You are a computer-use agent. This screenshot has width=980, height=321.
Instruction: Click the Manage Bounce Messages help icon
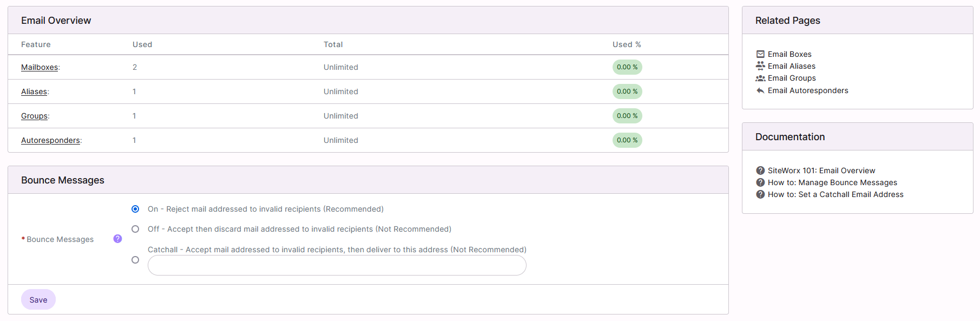pos(760,182)
